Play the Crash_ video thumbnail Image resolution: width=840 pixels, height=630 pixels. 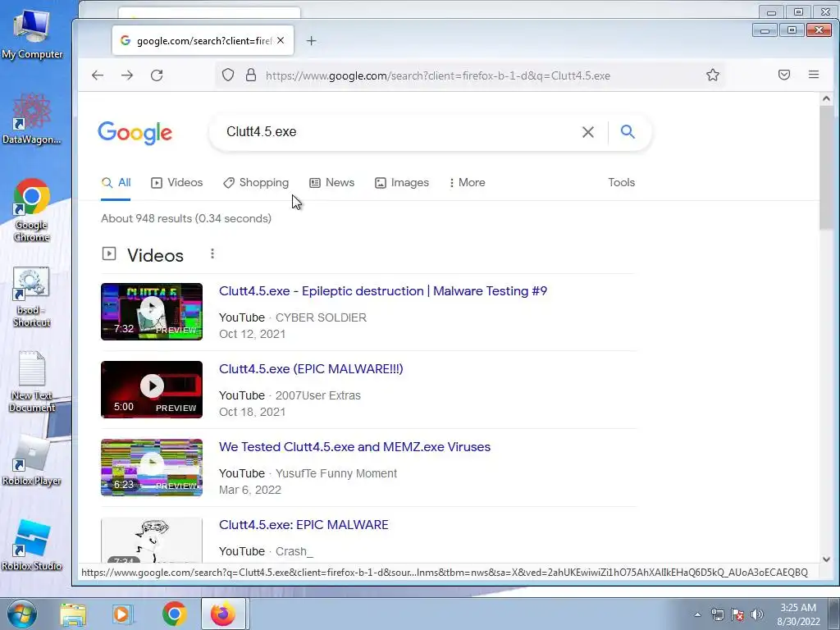pos(152,540)
